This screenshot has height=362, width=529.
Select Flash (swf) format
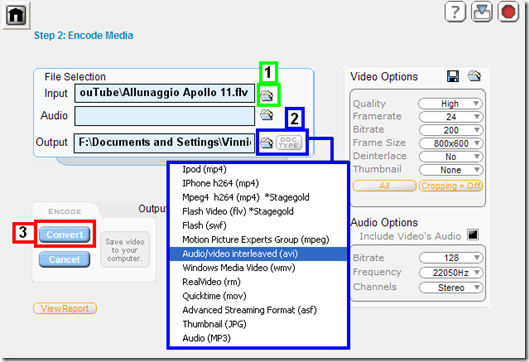click(x=258, y=225)
